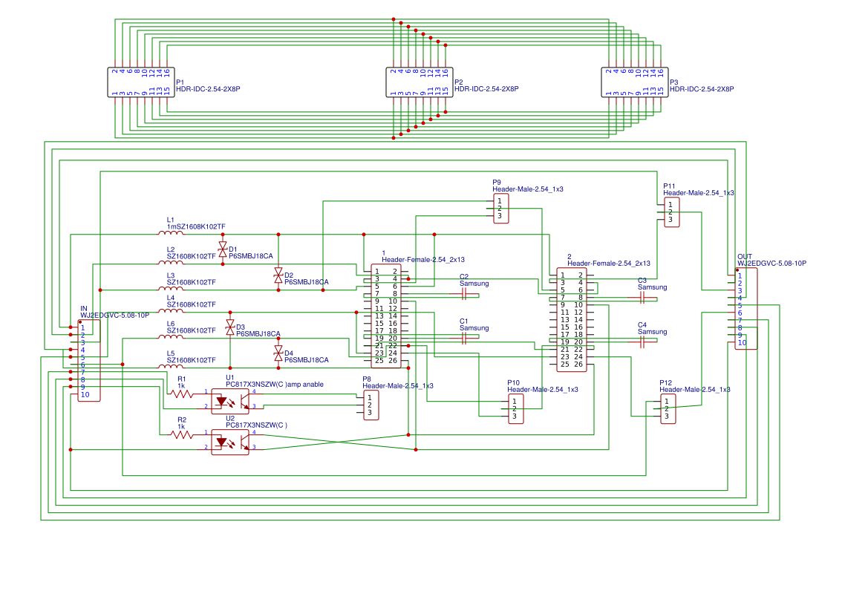Click the P9 three-pin header body
868x614 pixels.
501,208
